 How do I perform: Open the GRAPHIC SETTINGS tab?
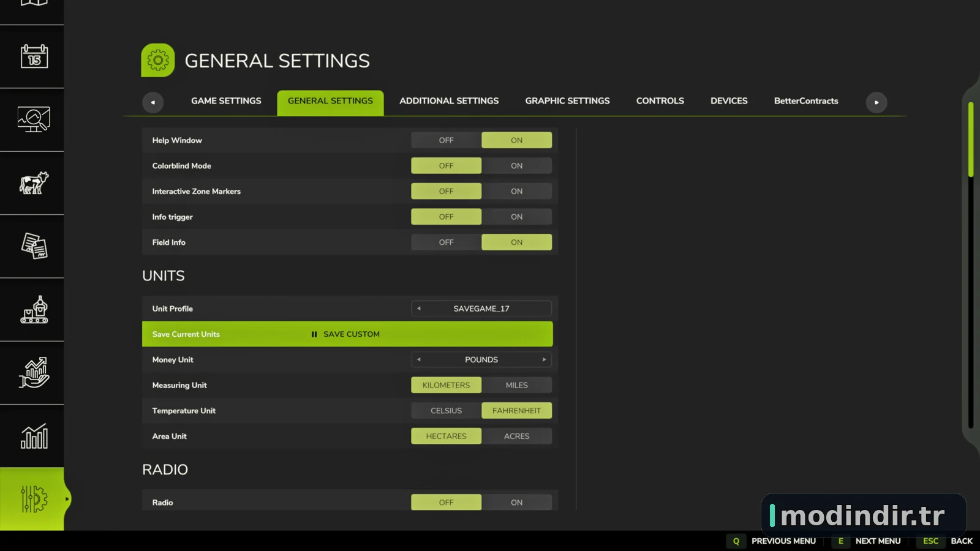pyautogui.click(x=567, y=101)
